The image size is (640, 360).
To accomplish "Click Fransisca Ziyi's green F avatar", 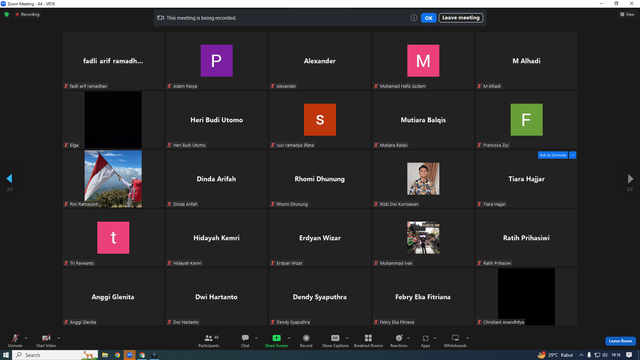I will [x=527, y=120].
